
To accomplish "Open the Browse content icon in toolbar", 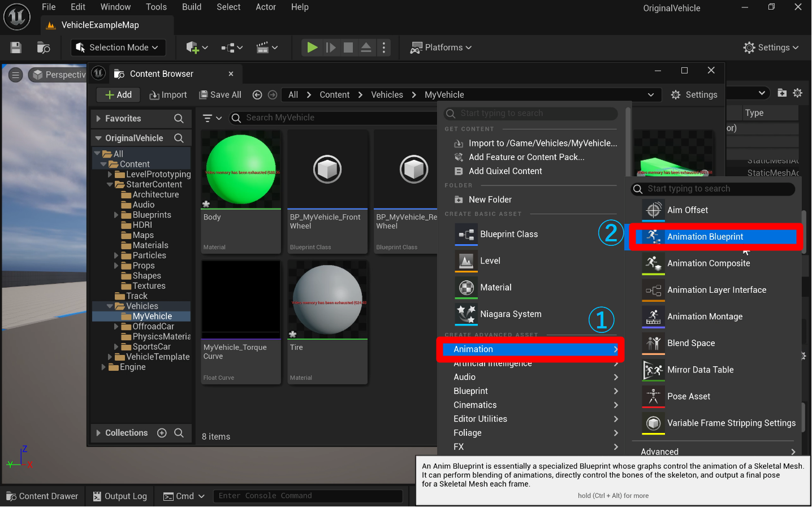I will point(44,47).
